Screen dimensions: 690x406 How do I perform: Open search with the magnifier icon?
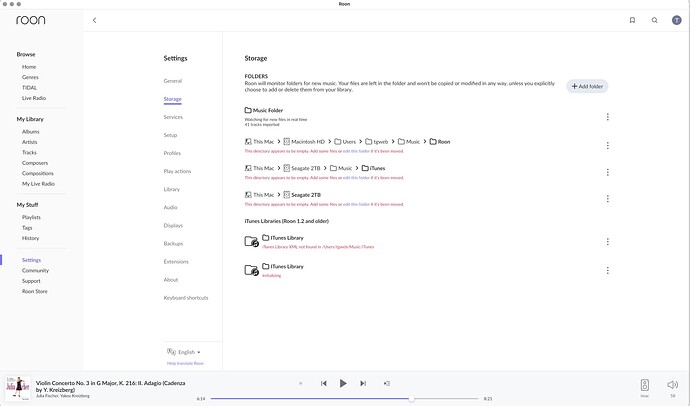pos(654,20)
